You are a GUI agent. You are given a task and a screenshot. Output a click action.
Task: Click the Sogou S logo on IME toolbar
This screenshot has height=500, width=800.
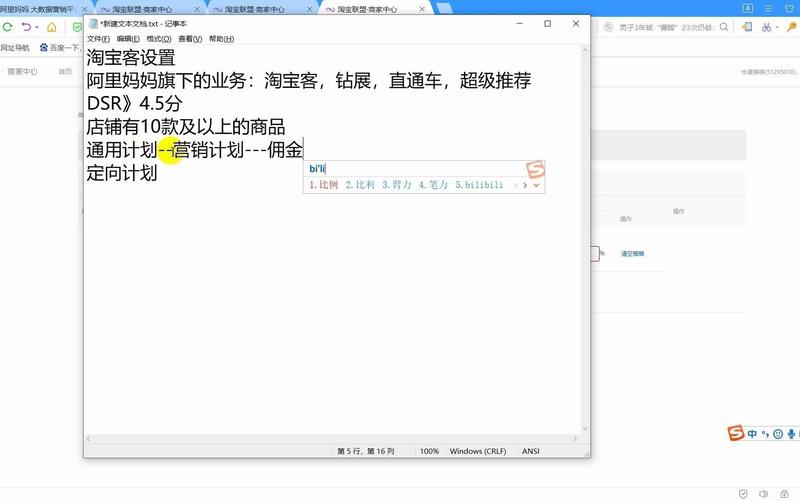pos(735,433)
